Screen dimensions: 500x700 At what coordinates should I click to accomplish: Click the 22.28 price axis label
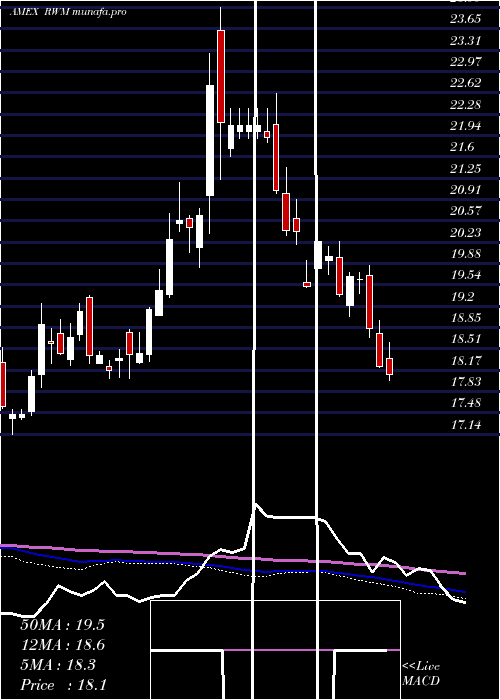466,104
